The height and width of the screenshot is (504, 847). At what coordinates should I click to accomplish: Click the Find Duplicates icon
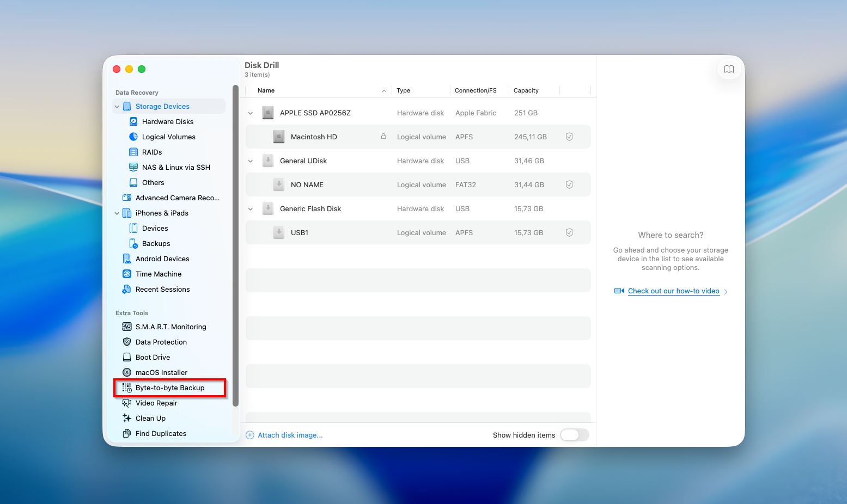(127, 433)
